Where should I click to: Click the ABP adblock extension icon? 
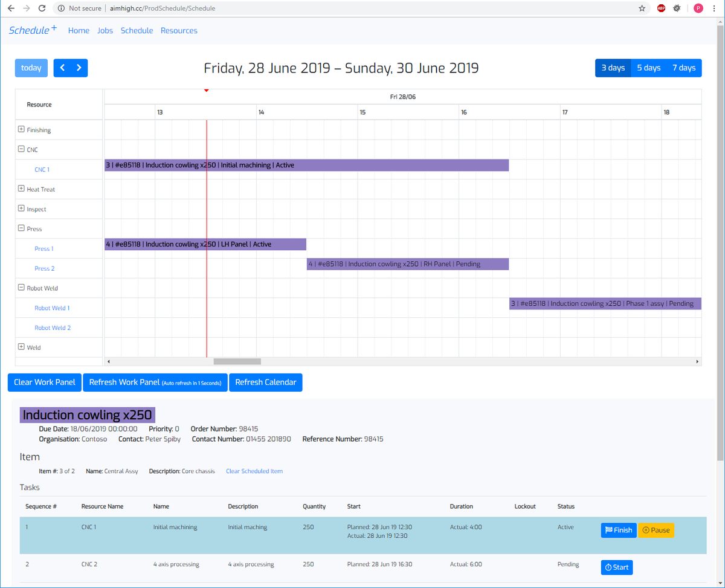pos(661,8)
